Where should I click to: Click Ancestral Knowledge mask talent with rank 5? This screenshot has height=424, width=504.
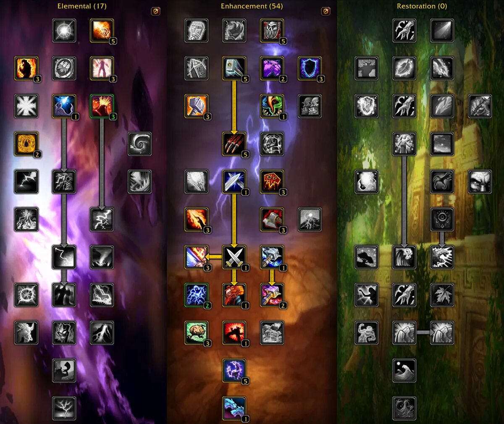272,31
